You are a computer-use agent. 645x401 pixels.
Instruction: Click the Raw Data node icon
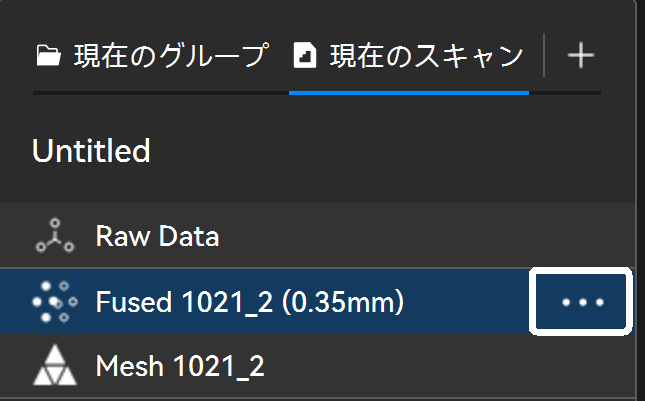coord(50,237)
